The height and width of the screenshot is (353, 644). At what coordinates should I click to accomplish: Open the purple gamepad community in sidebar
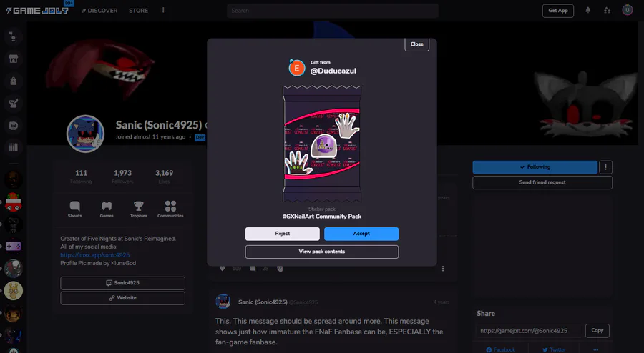click(13, 247)
